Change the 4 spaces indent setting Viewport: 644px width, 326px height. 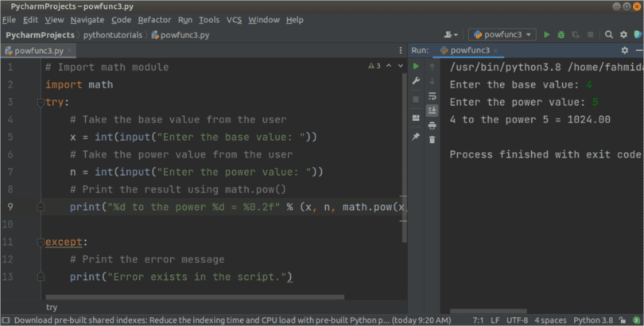click(550, 320)
